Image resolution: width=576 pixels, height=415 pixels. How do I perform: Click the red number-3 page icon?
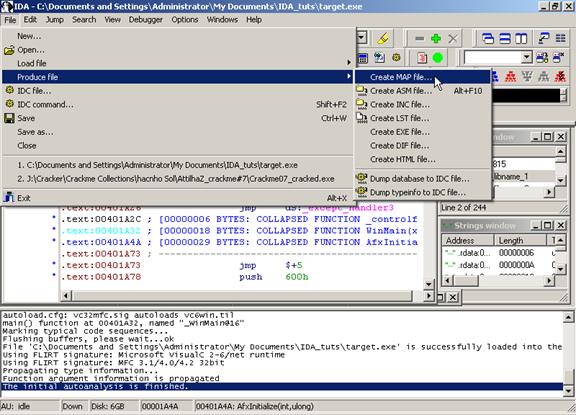coord(422,58)
